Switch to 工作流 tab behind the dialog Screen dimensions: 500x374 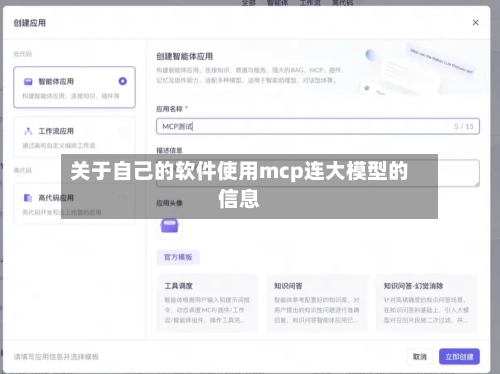(x=310, y=3)
